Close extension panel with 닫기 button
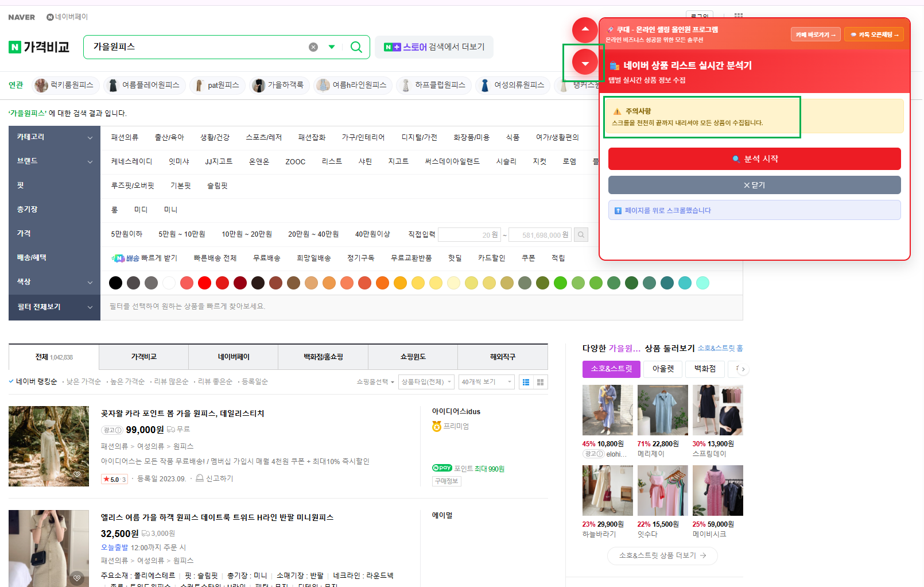 click(x=754, y=185)
